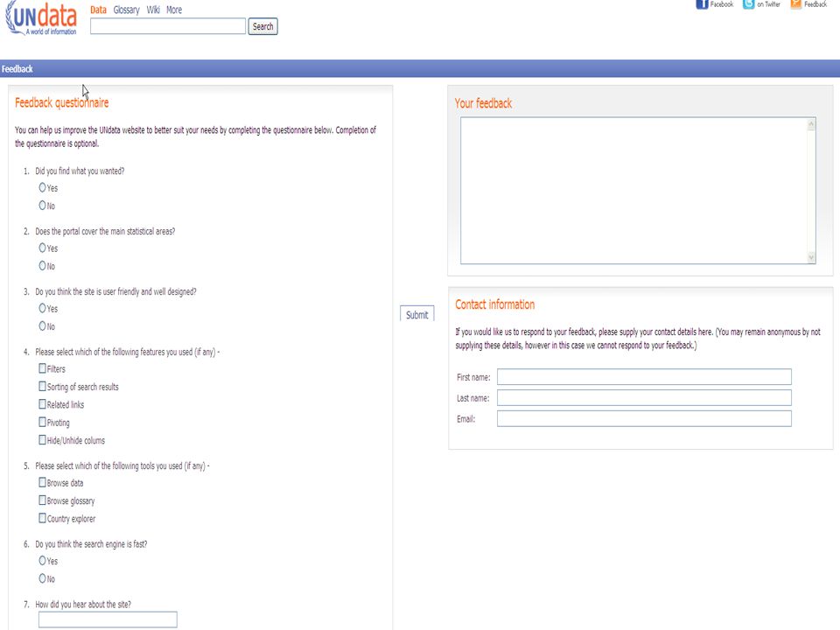Click the Search button

(x=262, y=26)
